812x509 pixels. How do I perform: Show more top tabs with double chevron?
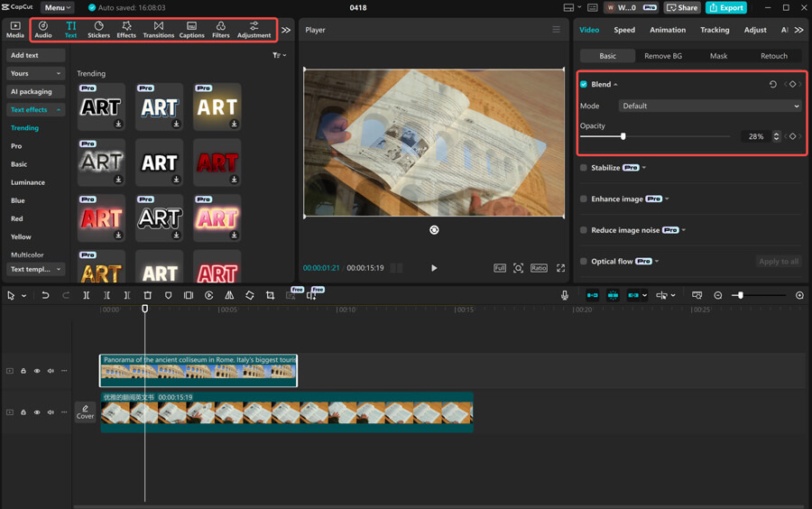(x=286, y=30)
